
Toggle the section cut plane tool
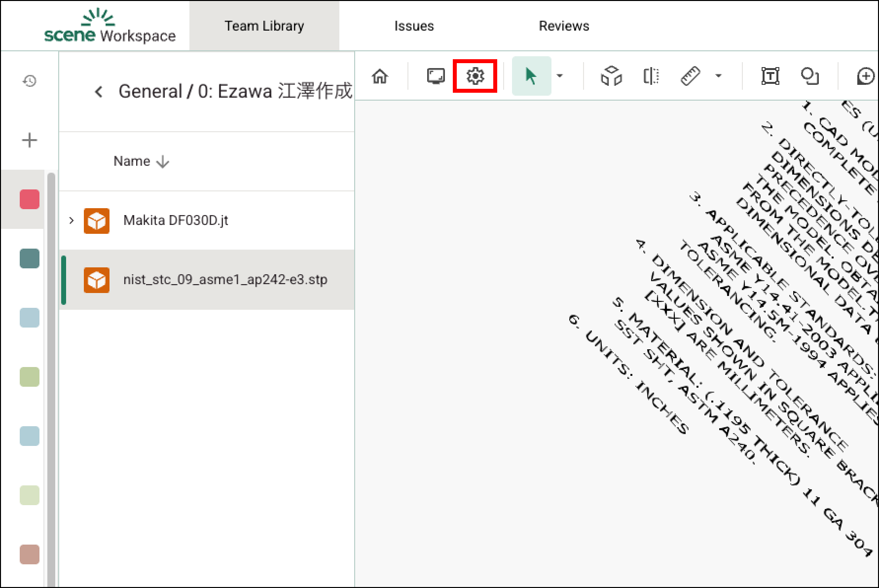[651, 76]
